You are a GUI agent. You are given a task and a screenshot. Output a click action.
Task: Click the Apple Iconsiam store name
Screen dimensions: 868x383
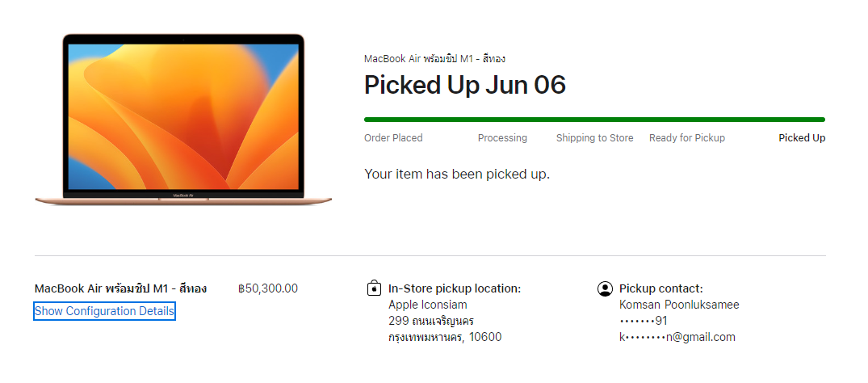[427, 305]
